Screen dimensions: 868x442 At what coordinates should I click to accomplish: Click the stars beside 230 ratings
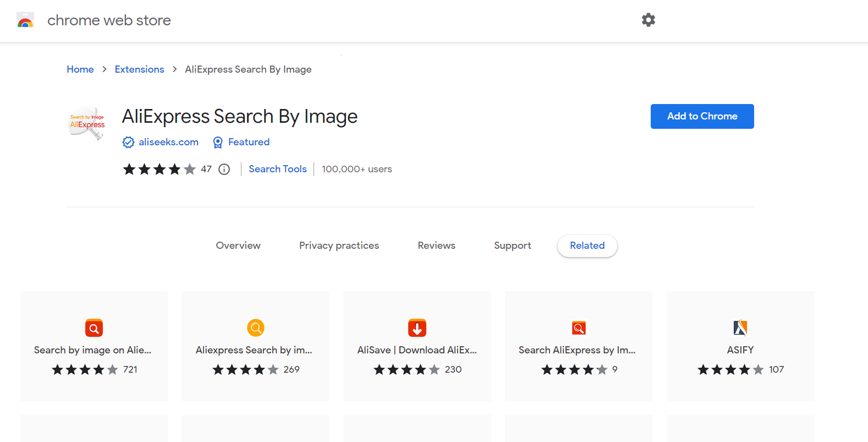tap(407, 369)
